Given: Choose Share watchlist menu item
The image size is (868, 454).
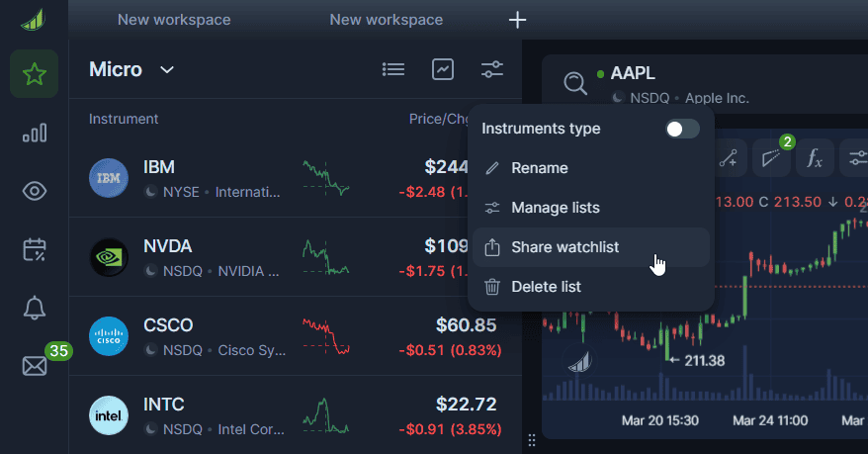Looking at the screenshot, I should tap(590, 247).
